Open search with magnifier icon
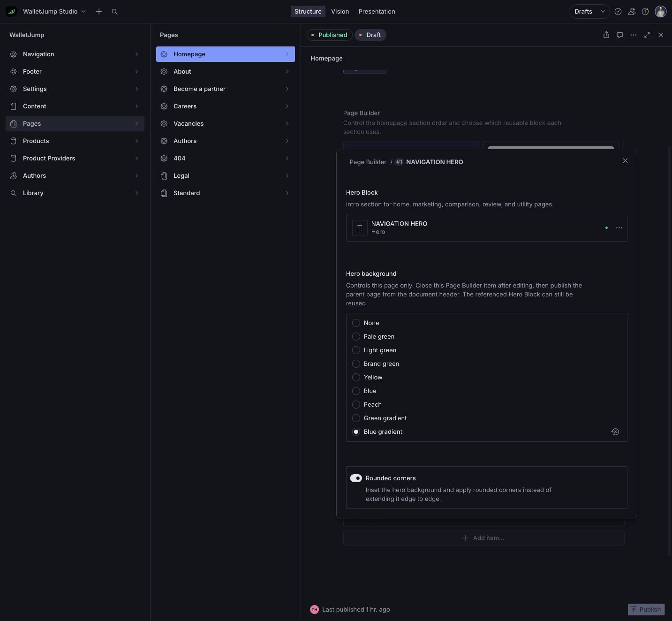This screenshot has width=672, height=621. pyautogui.click(x=114, y=11)
